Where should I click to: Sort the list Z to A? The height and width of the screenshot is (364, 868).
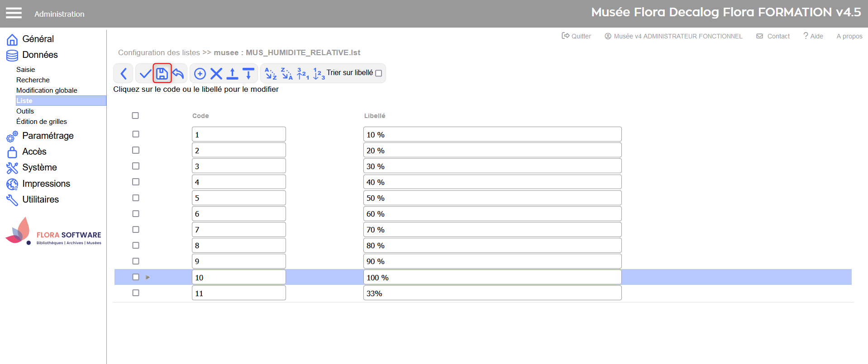tap(287, 73)
